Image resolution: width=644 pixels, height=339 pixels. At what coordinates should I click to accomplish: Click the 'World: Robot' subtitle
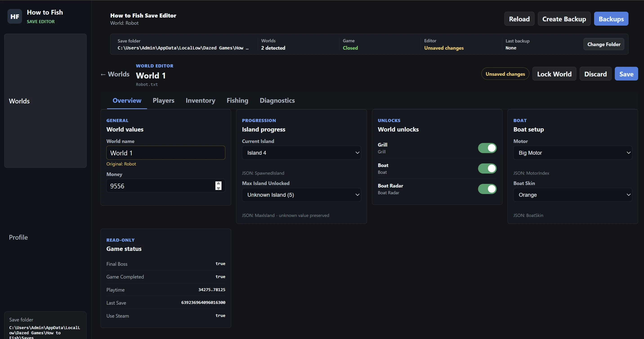(124, 23)
